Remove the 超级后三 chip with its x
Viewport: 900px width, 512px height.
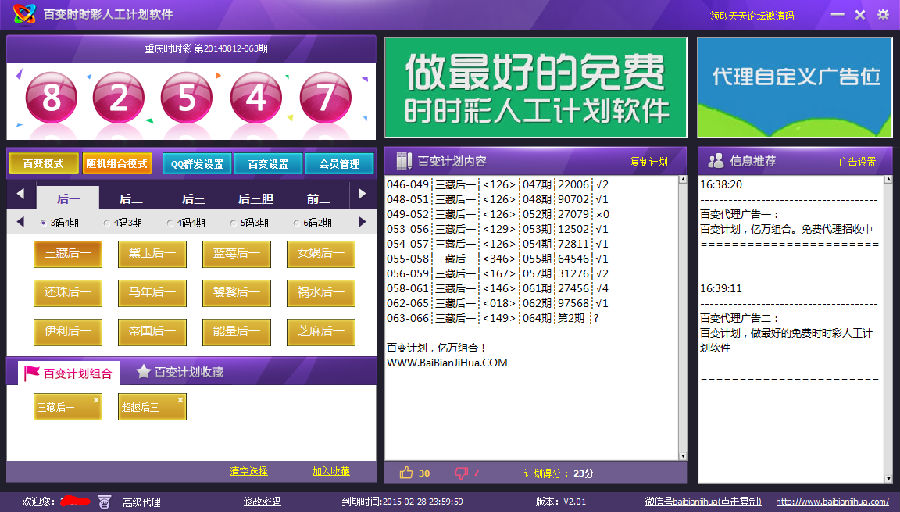180,400
